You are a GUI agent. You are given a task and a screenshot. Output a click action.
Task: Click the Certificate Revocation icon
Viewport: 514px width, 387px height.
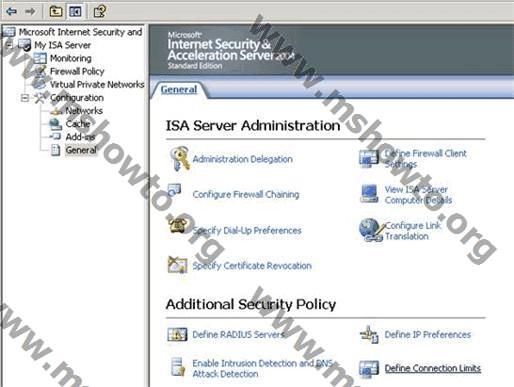177,265
